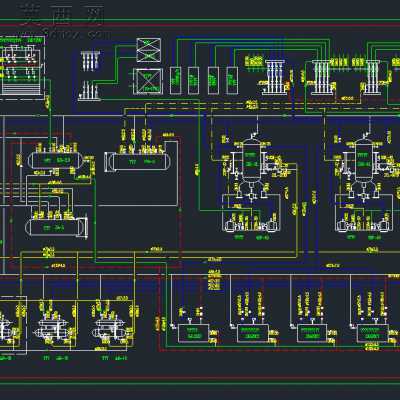Select the third green equipment box in bottom row
400x400 pixels.
pos(312,333)
